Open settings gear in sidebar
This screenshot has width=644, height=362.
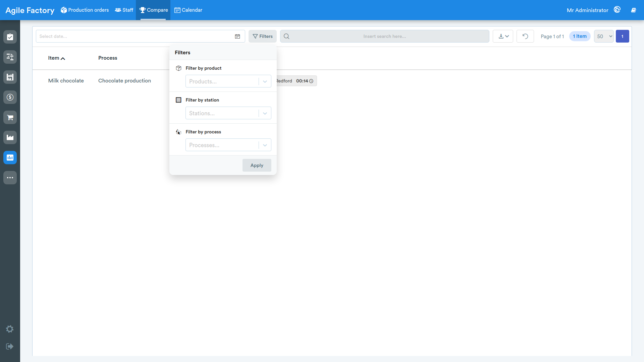tap(10, 329)
